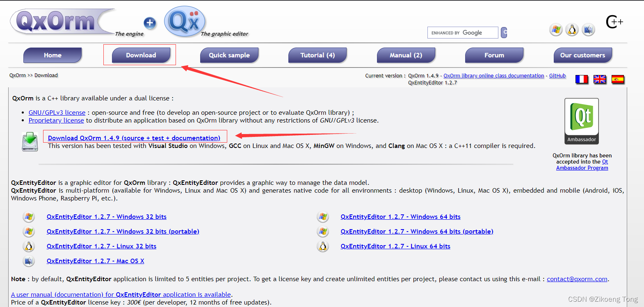Click Windows icon beside Windows 32 bits link

click(x=29, y=216)
